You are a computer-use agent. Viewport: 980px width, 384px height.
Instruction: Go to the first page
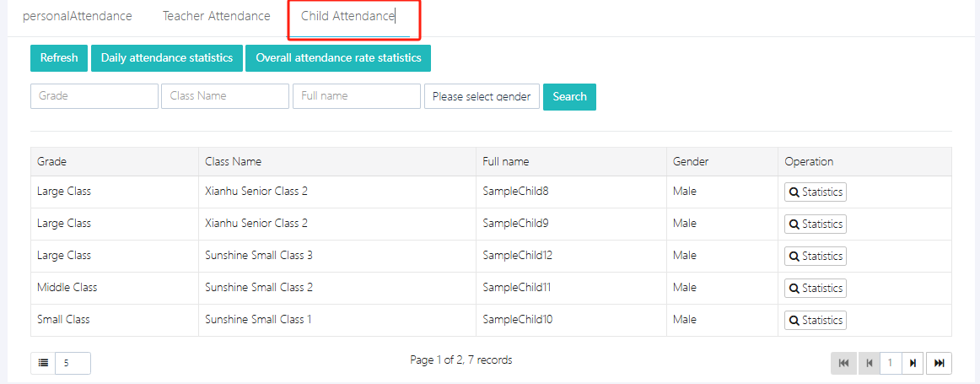tap(843, 363)
